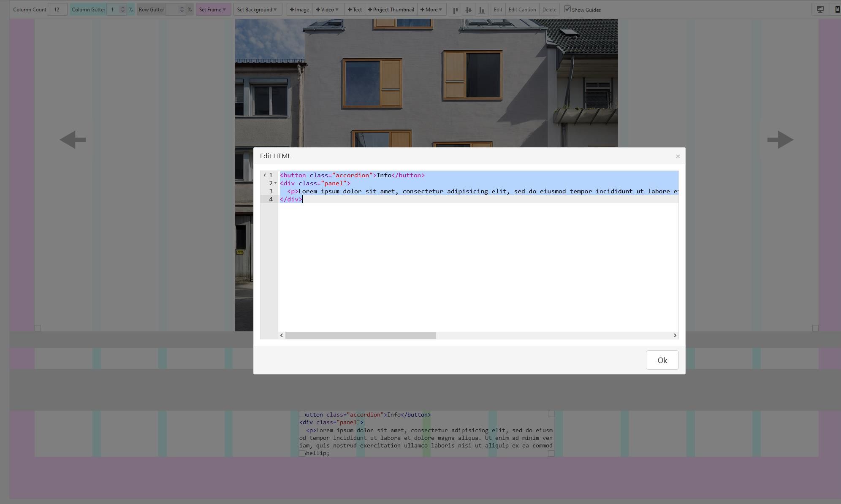The width and height of the screenshot is (841, 504).
Task: Close the Edit HTML dialog
Action: [x=678, y=157]
